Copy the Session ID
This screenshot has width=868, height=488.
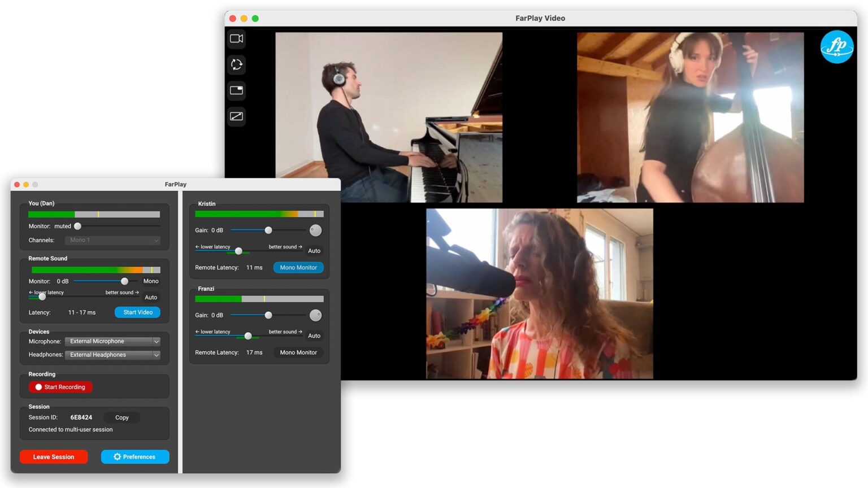[121, 417]
